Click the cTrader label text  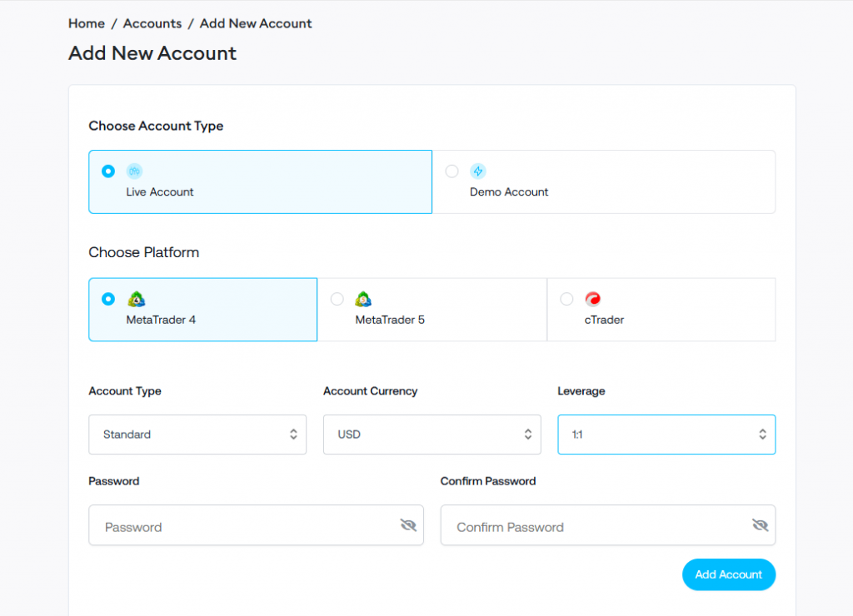pos(605,320)
